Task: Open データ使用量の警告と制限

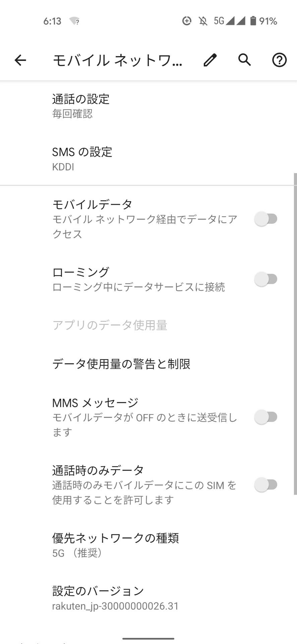Action: point(148,364)
